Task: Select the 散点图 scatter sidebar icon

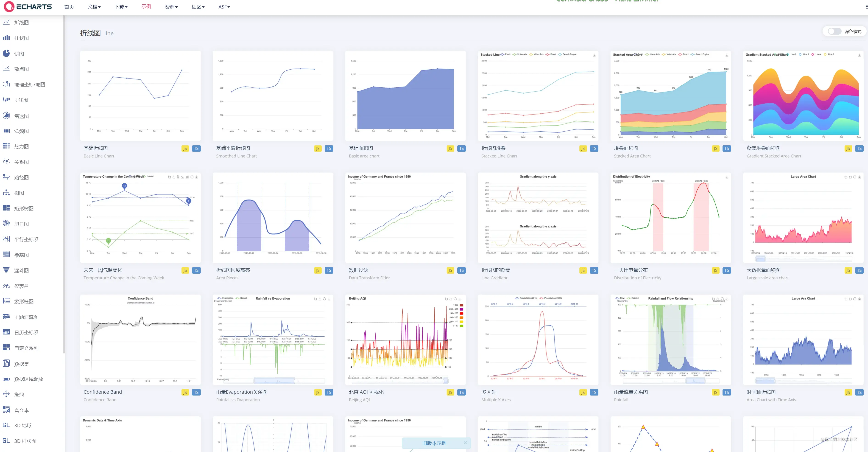Action: [6, 69]
